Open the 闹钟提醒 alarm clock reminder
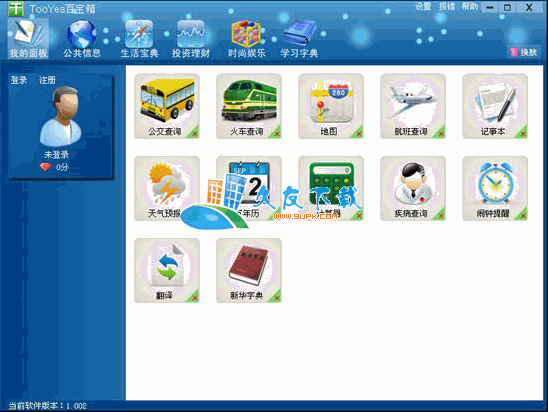The width and height of the screenshot is (548, 412). (495, 188)
